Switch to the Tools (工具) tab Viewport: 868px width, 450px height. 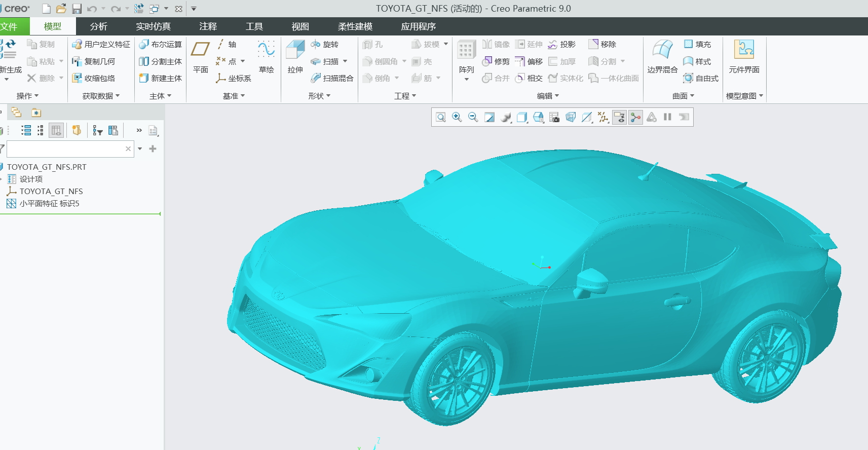pos(254,26)
